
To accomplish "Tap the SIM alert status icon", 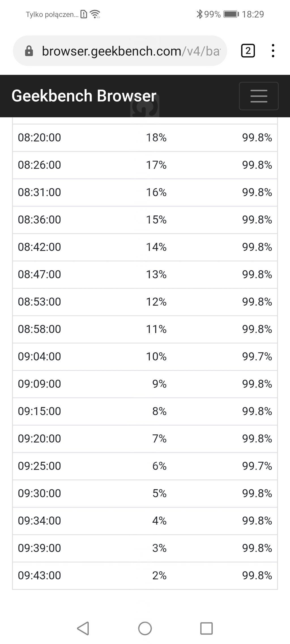I will click(x=84, y=14).
